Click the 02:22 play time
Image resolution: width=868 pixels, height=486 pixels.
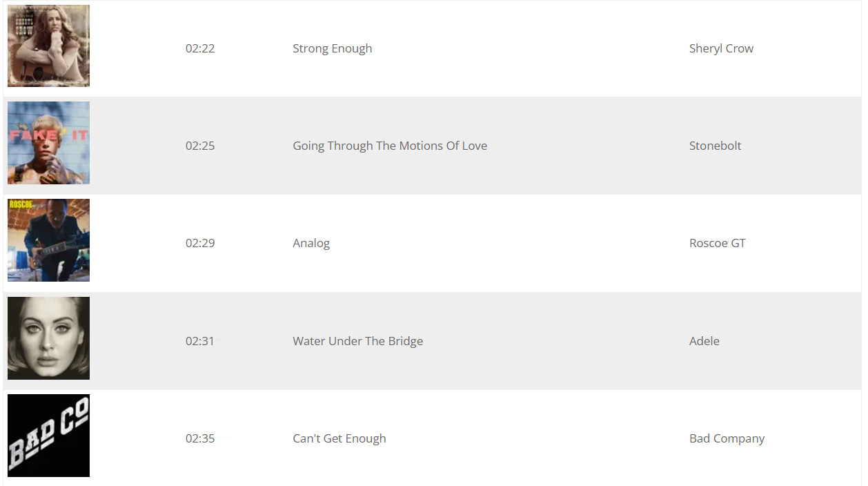click(x=200, y=48)
